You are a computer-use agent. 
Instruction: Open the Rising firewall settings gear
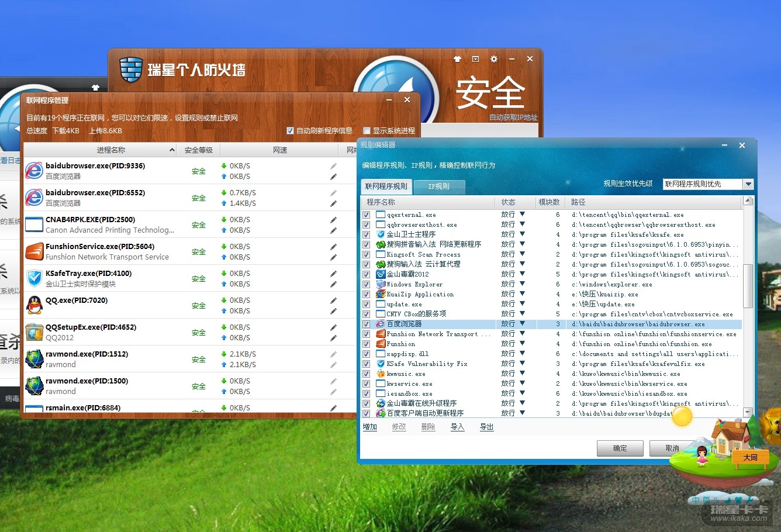coord(494,59)
